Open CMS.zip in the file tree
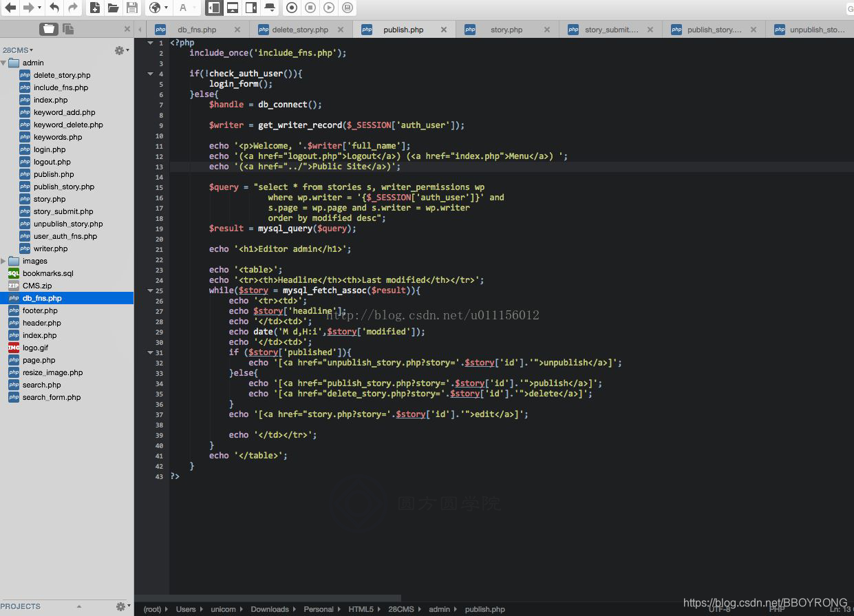The height and width of the screenshot is (616, 854). 36,286
